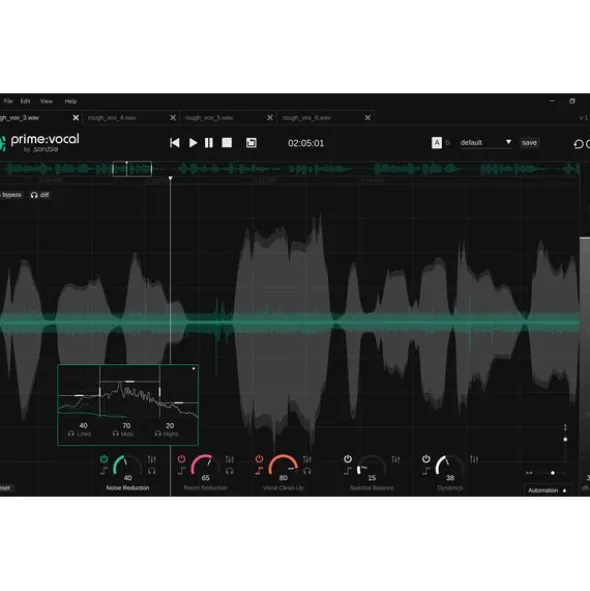Expand the Automation panel
590x591 pixels.
point(547,490)
